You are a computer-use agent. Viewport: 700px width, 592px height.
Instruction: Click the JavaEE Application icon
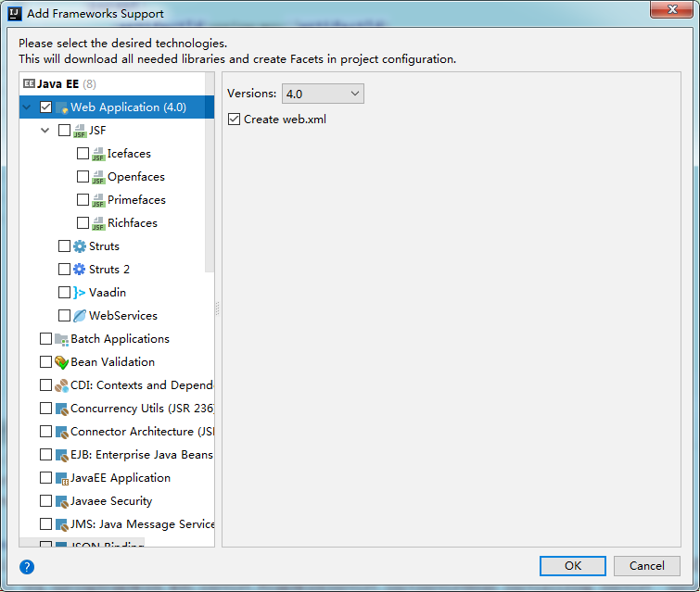coord(61,478)
